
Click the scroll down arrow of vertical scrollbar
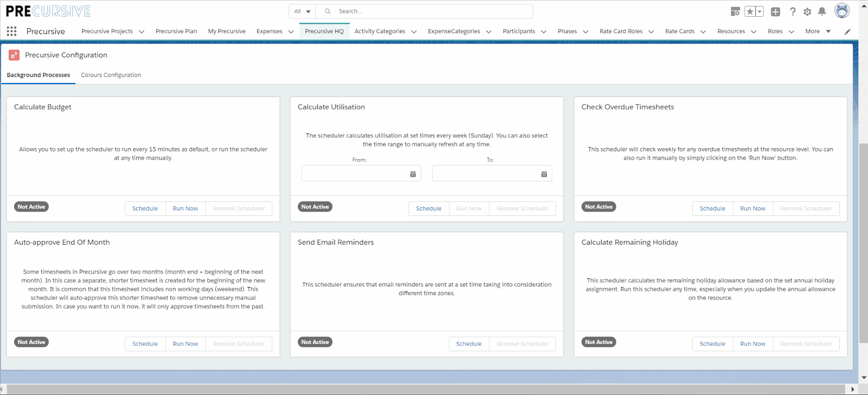pos(863,378)
